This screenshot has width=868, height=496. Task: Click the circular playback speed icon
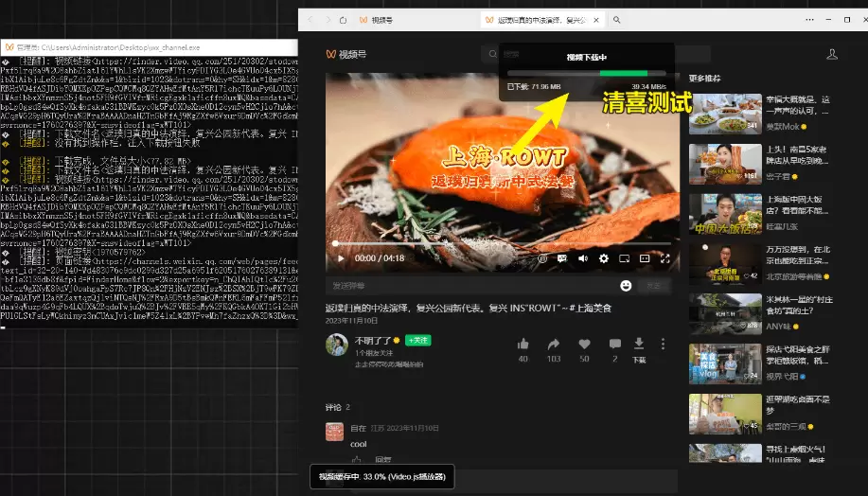coord(542,258)
